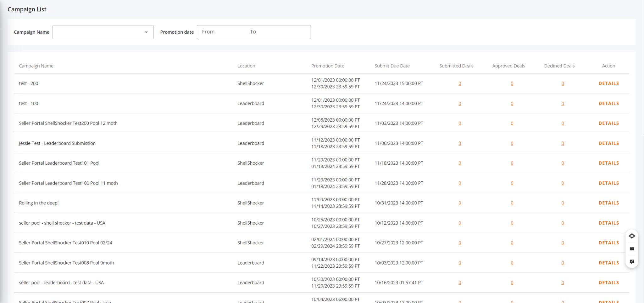644x303 pixels.
Task: Open DETAILS for Seller Portal ShellShocker Test008 Pool
Action: coord(608,263)
